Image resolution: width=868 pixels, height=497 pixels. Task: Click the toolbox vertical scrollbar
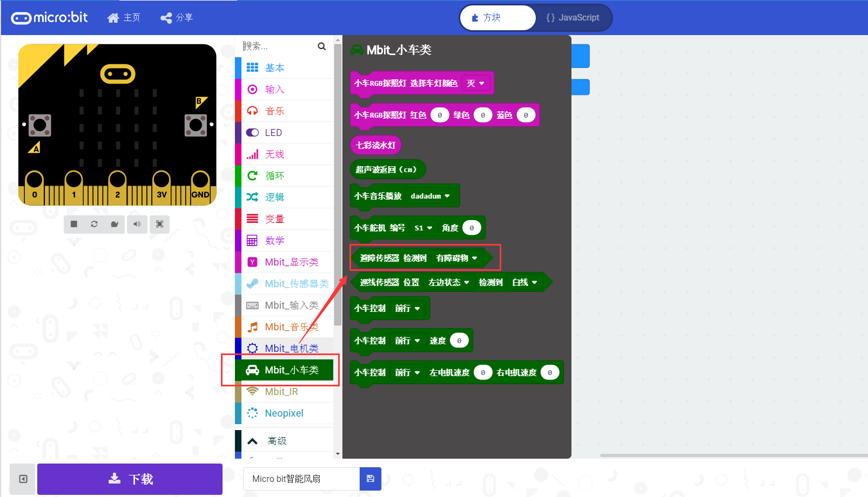pos(338,185)
